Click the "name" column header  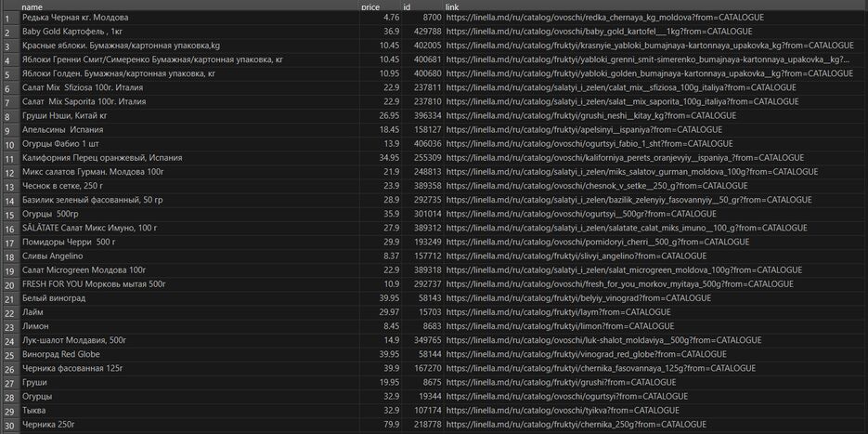click(x=32, y=7)
